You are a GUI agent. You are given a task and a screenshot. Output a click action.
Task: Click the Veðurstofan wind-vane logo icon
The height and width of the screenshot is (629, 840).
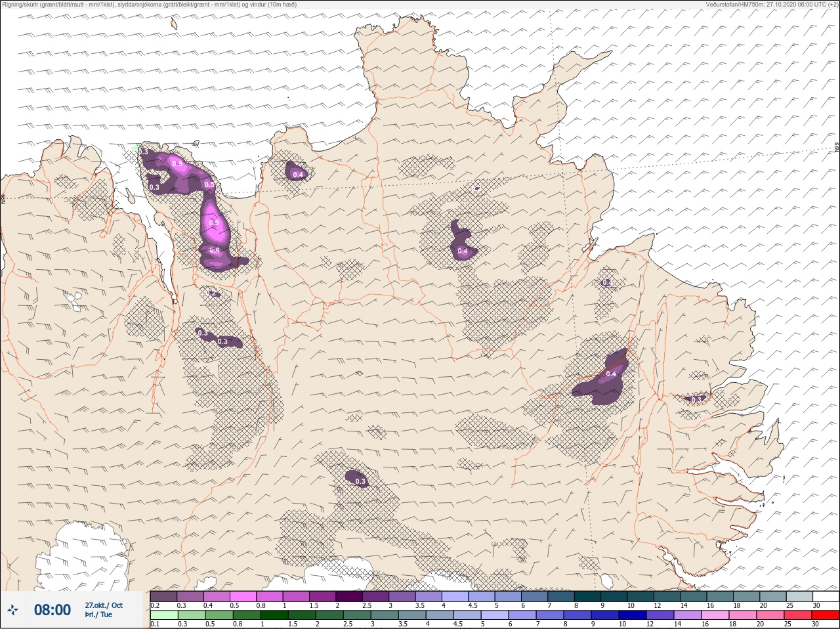pos(12,610)
